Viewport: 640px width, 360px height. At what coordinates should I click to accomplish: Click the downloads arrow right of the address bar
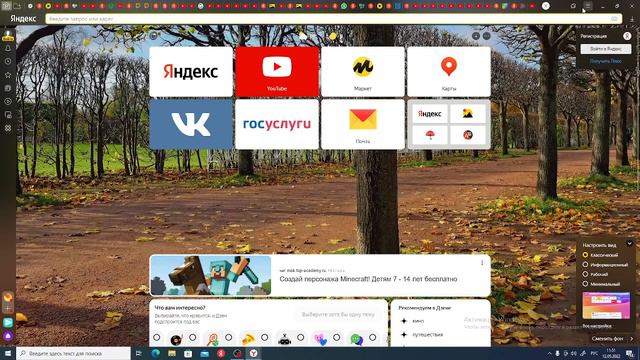click(632, 19)
